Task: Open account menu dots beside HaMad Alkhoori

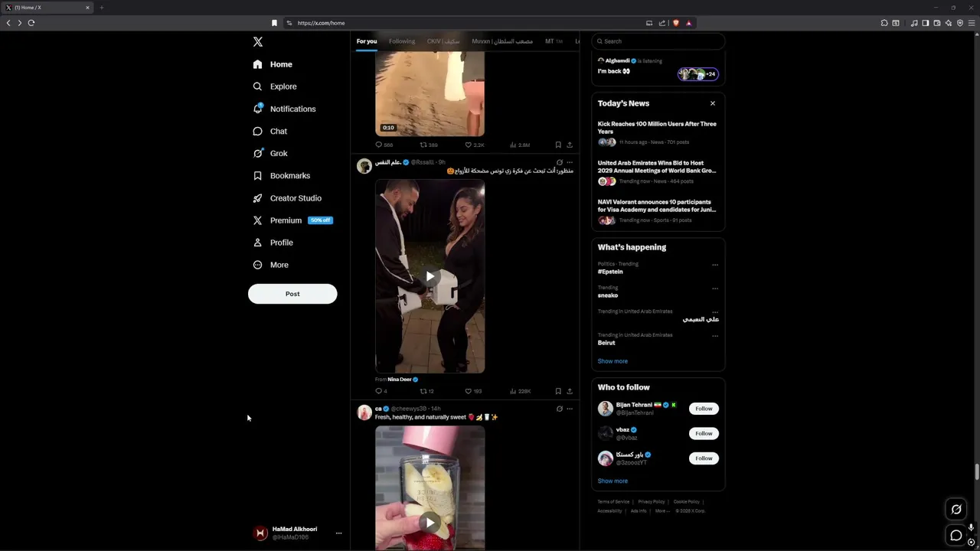Action: [x=338, y=533]
